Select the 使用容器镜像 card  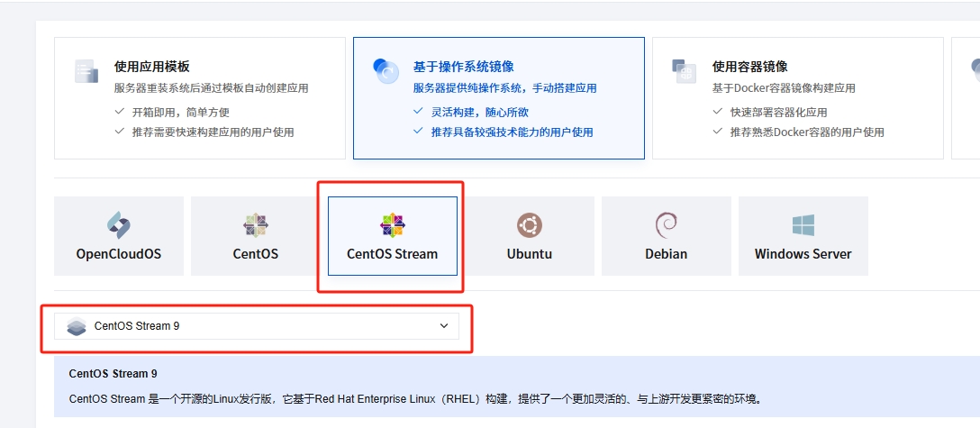click(797, 98)
